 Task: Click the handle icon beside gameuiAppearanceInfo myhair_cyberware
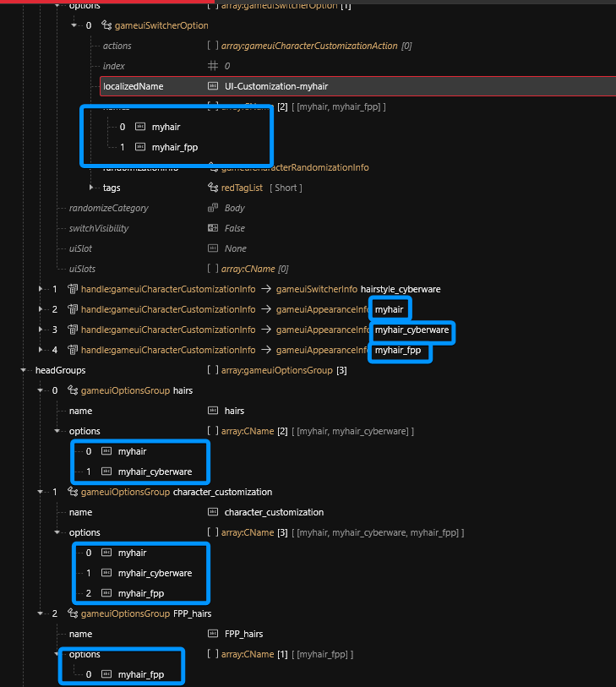(x=72, y=330)
